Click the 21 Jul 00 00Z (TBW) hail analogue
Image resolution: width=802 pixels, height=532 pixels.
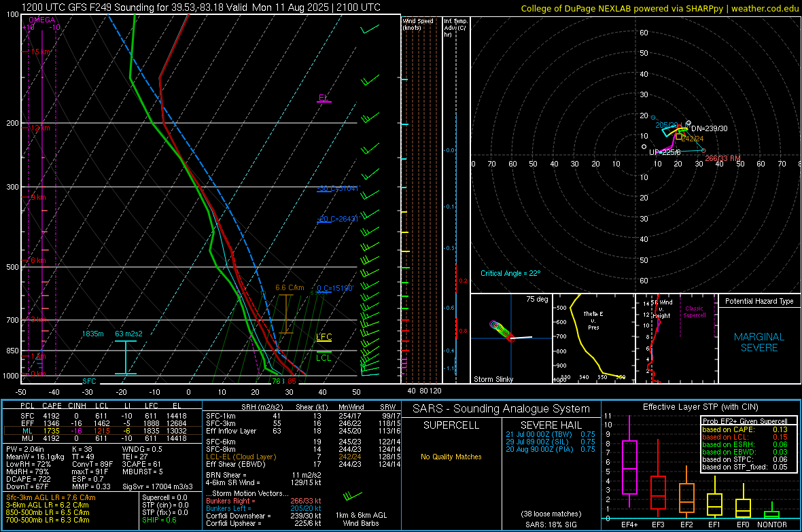pyautogui.click(x=551, y=434)
